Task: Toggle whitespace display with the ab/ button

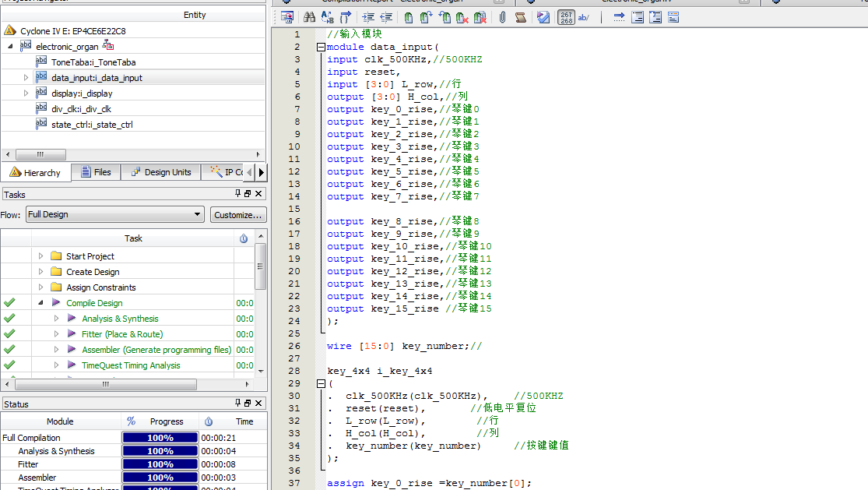Action: 584,17
